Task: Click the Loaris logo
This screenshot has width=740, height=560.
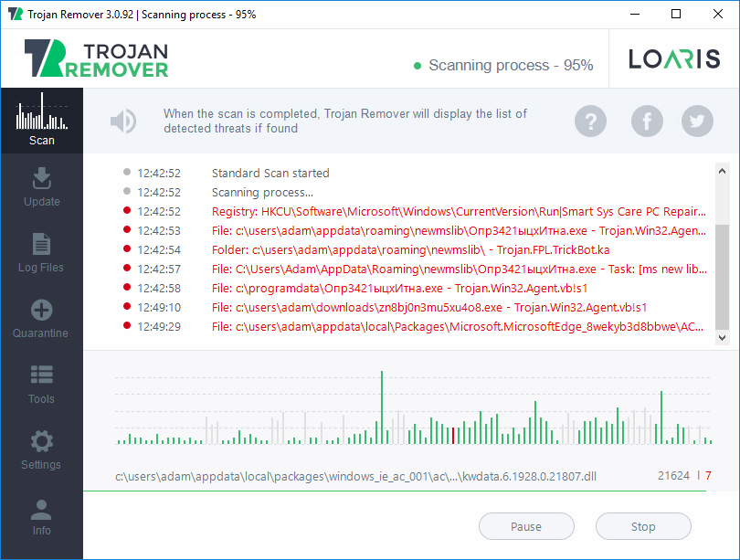Action: [674, 59]
